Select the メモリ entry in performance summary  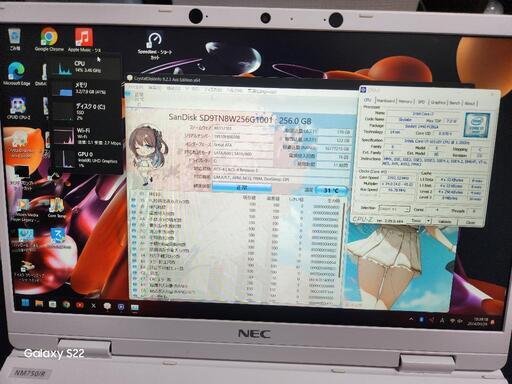click(x=86, y=88)
